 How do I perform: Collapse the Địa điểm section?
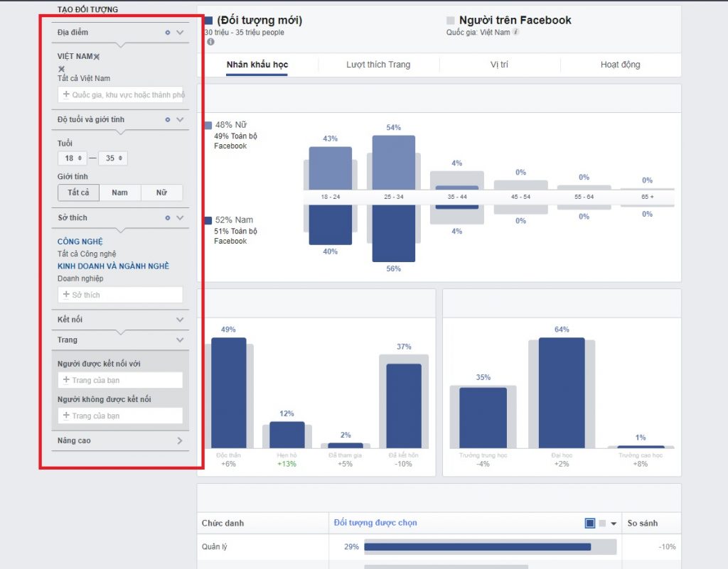tap(180, 33)
